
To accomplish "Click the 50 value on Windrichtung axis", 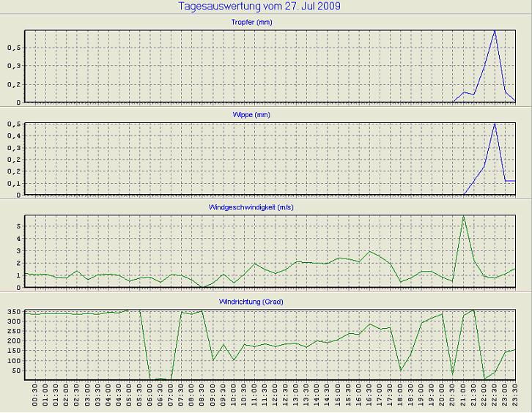I will [15, 371].
